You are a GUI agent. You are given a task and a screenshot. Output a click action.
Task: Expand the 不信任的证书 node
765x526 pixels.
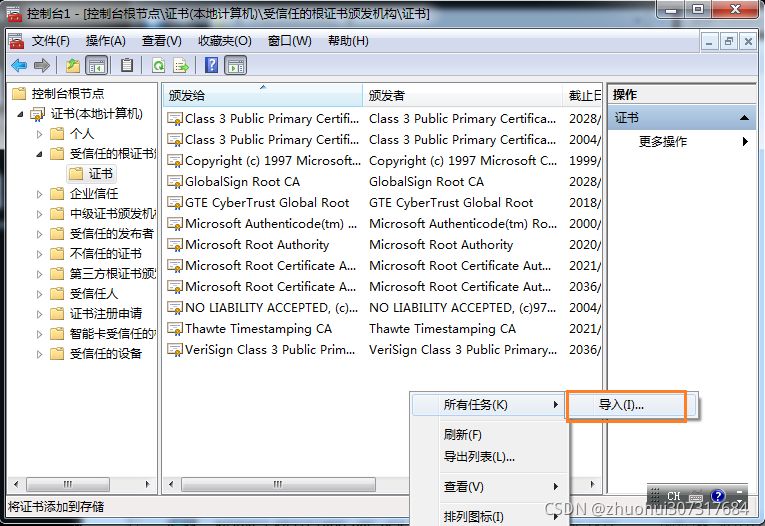pyautogui.click(x=40, y=254)
